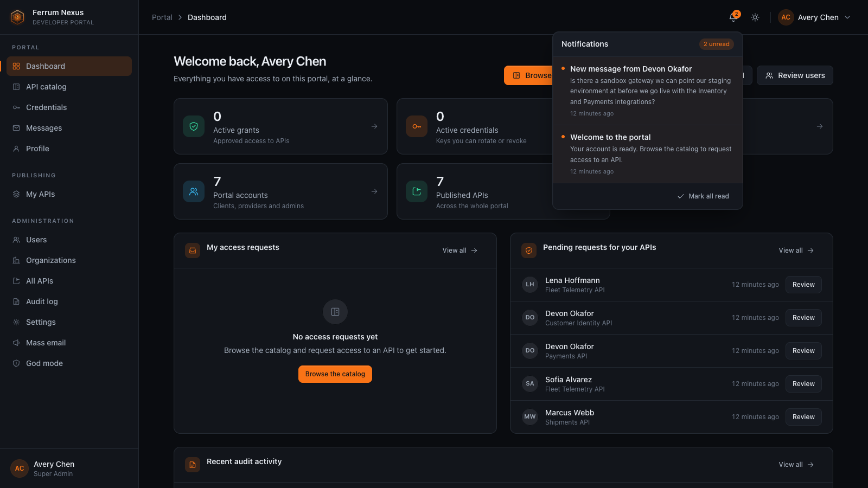Viewport: 868px width, 488px height.
Task: Open Settings in the sidebar
Action: pyautogui.click(x=69, y=322)
